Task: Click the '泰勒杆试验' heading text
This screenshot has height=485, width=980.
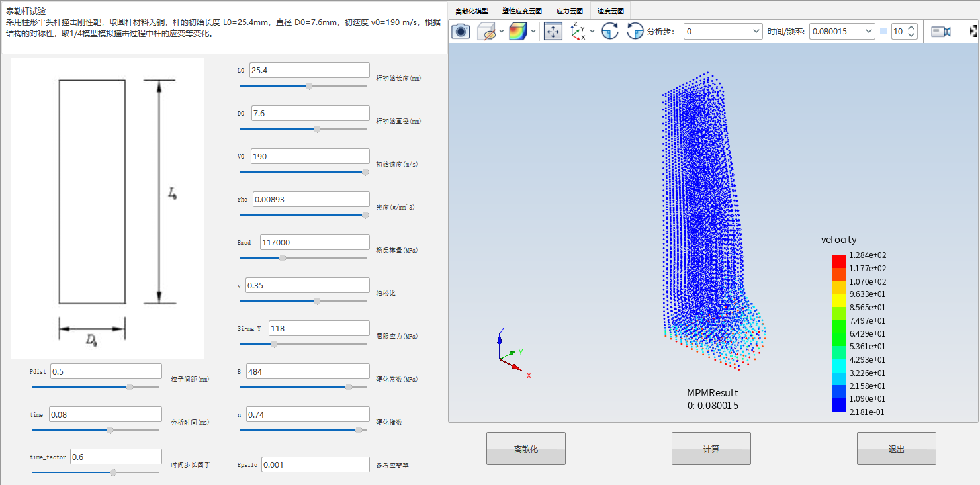Action: coord(25,11)
